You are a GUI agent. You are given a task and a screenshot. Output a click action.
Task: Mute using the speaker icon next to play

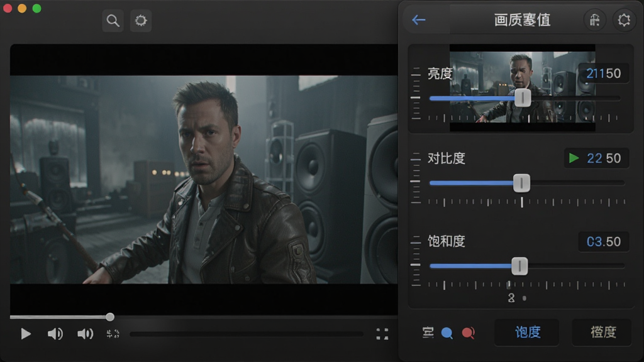(x=55, y=334)
